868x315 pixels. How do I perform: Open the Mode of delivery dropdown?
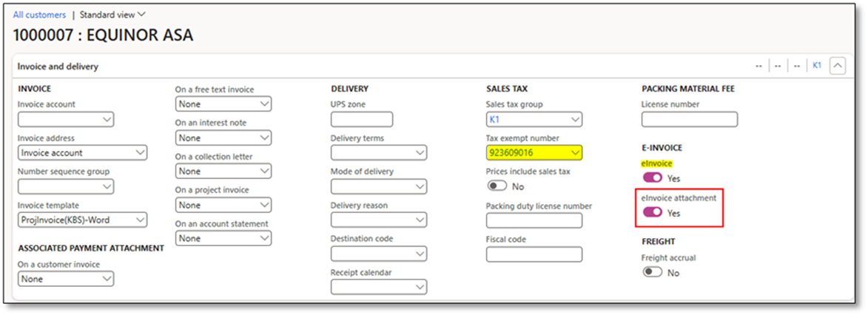tap(378, 186)
